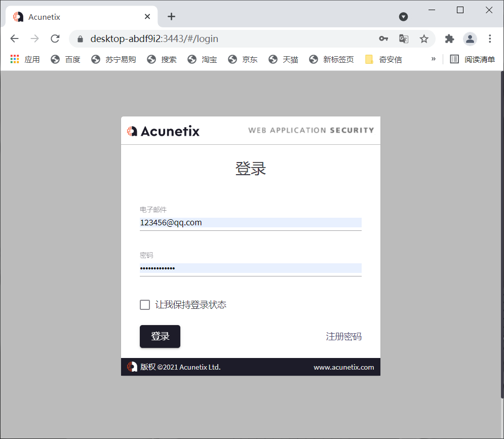Open the Chrome profile avatar

click(x=470, y=38)
